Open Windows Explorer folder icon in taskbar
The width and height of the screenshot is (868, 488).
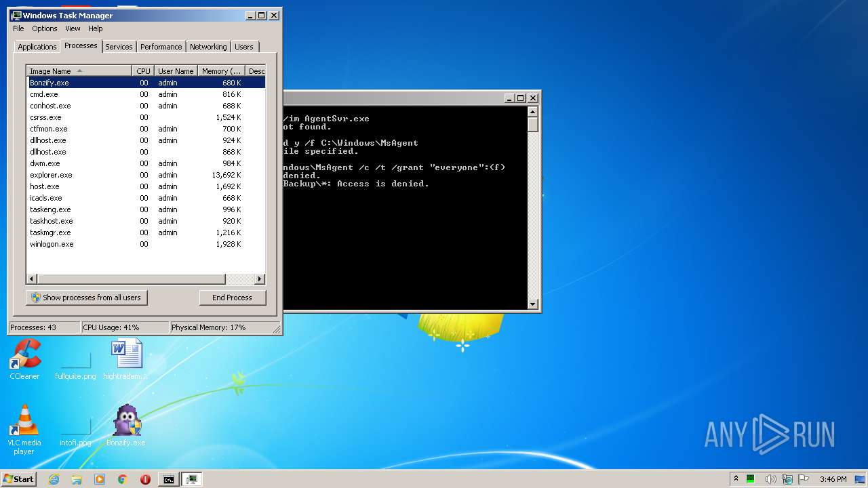coord(77,479)
